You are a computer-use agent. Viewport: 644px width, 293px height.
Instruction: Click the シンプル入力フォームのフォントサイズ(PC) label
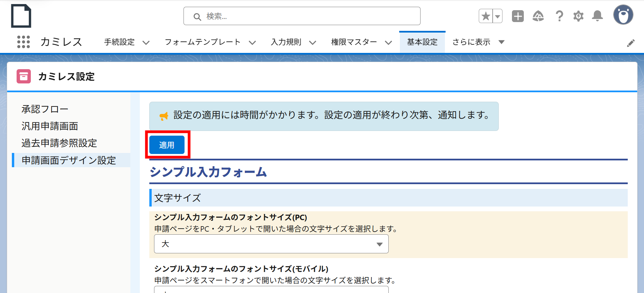pos(231,217)
